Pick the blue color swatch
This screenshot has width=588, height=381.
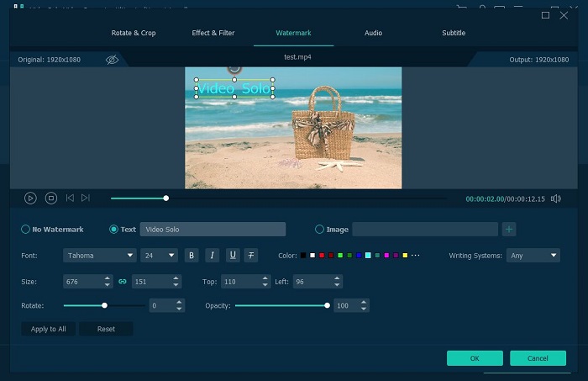(x=359, y=255)
